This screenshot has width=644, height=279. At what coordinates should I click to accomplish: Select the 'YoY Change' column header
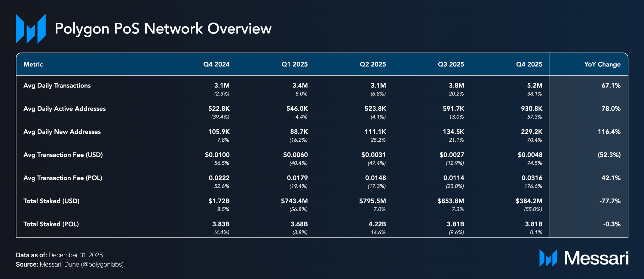[x=603, y=64]
